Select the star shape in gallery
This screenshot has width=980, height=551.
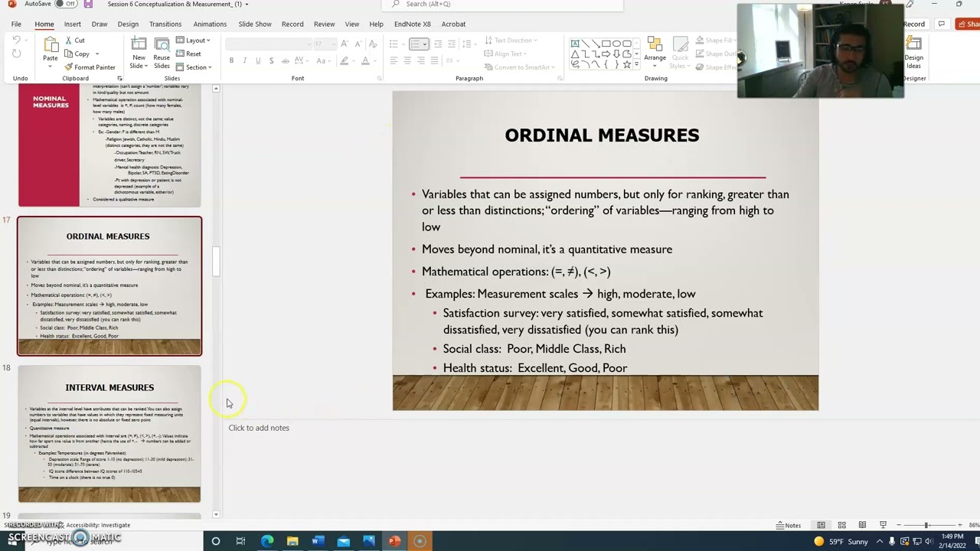pos(626,65)
